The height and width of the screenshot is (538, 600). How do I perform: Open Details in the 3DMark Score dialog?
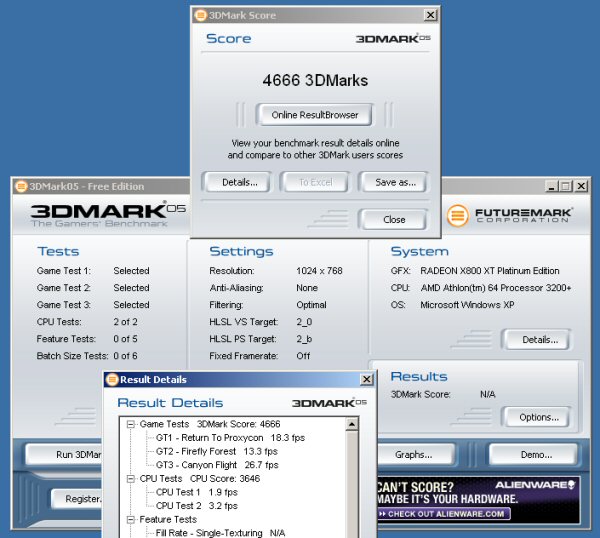[240, 182]
